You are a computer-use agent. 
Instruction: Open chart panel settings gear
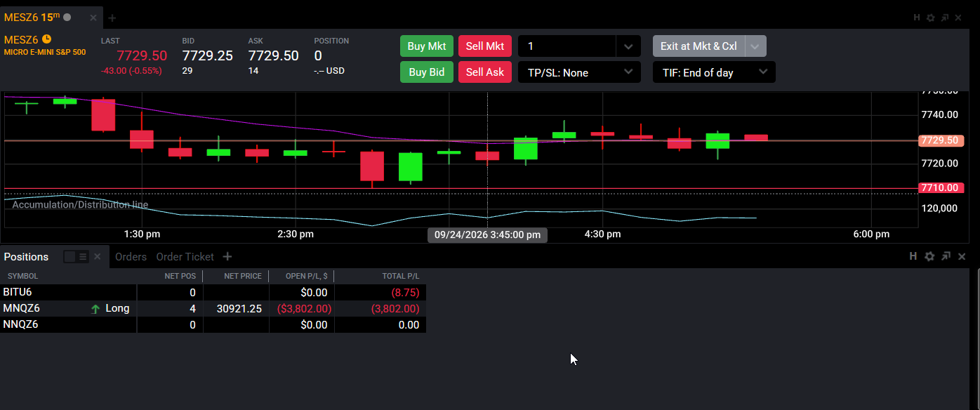click(x=931, y=18)
